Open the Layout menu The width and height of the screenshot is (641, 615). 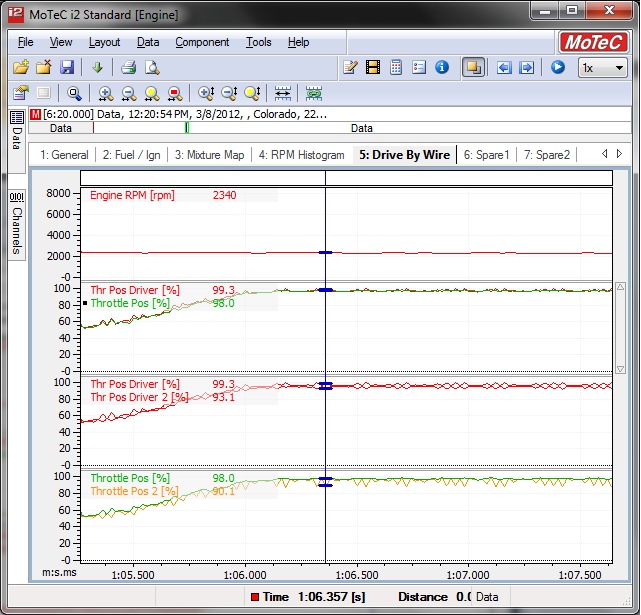pyautogui.click(x=104, y=42)
